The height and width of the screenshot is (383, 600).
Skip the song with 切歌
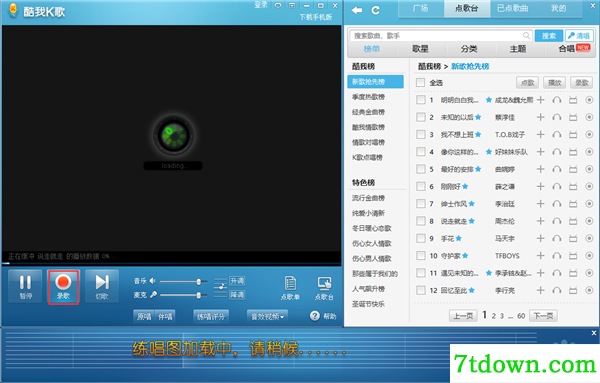pos(102,286)
